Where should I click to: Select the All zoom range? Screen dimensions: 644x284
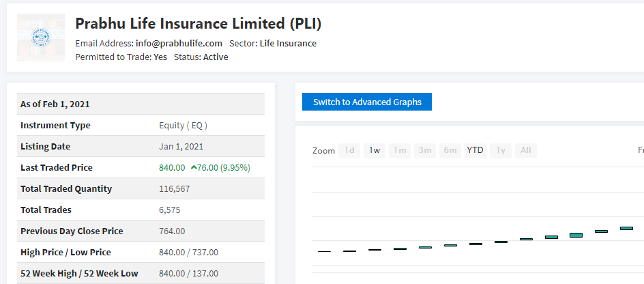tap(526, 150)
